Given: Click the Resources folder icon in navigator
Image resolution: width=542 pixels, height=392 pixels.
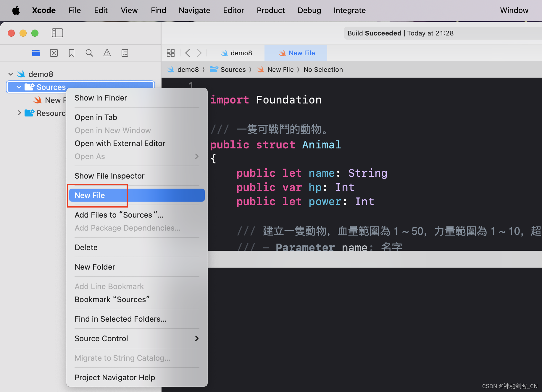Looking at the screenshot, I should coord(29,113).
